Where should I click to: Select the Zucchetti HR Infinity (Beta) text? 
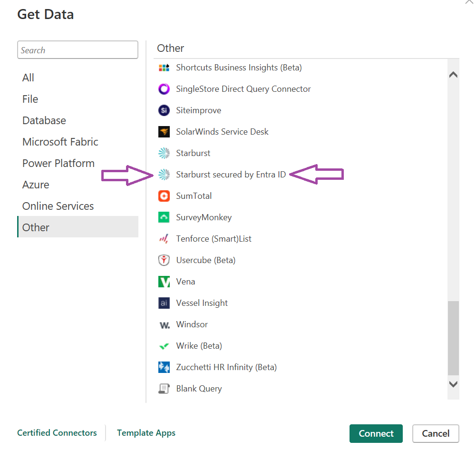tap(226, 367)
